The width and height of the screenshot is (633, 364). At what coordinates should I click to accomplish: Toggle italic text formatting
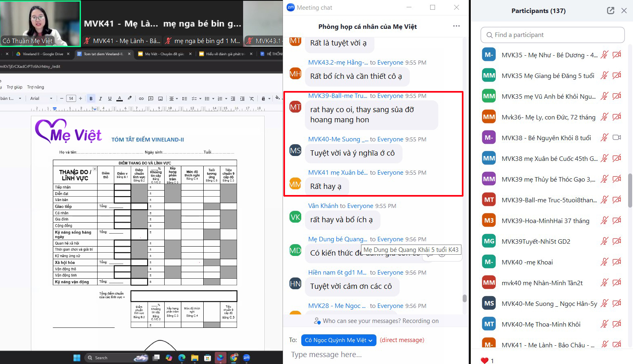(100, 99)
